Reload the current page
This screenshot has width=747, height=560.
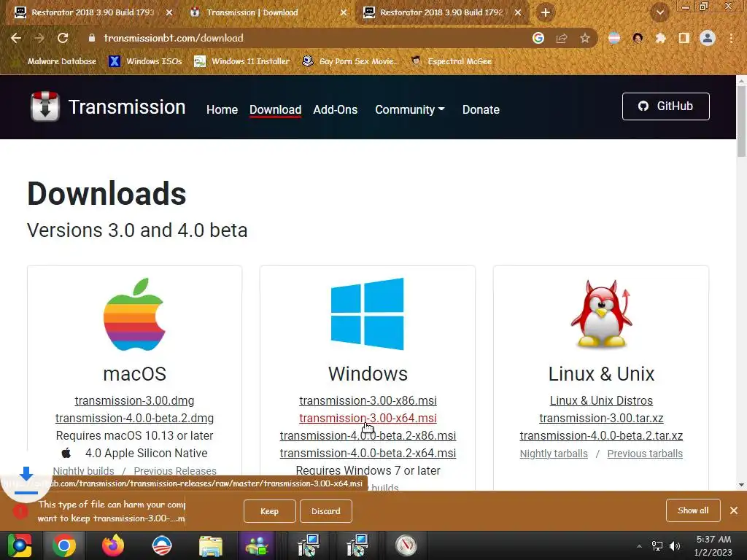click(63, 38)
